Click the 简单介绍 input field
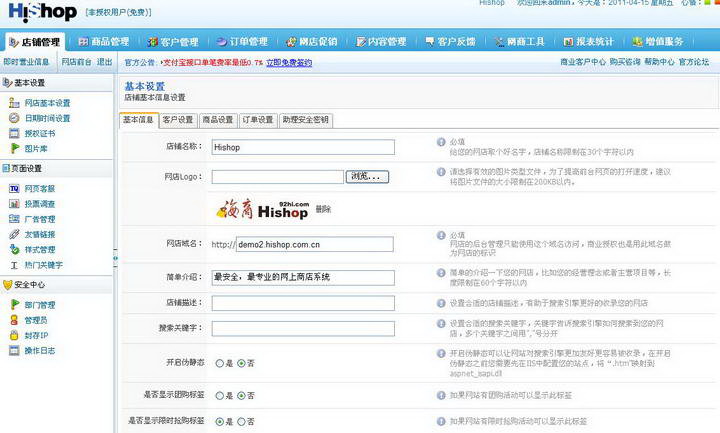720x433 pixels. pyautogui.click(x=303, y=277)
